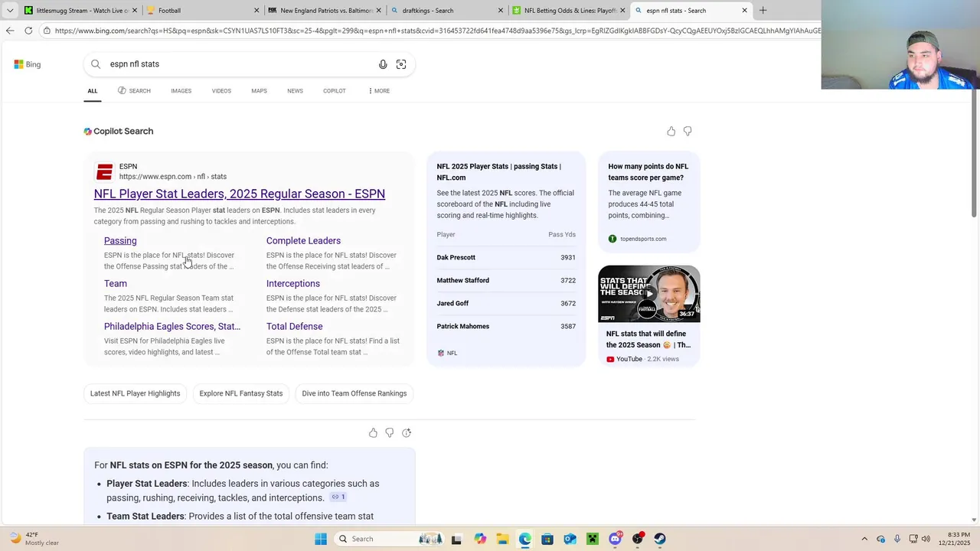The width and height of the screenshot is (980, 551).
Task: Open the tab list dropdown arrow
Action: [x=10, y=11]
